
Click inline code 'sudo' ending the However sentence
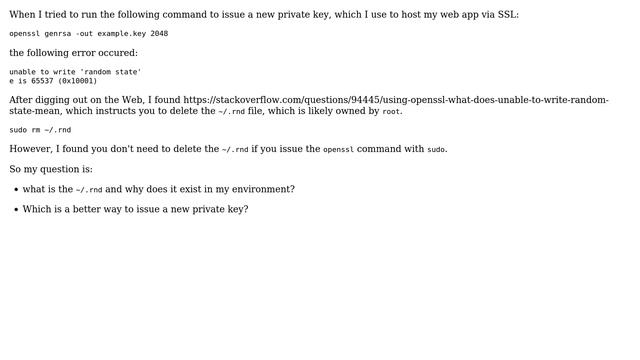436,149
